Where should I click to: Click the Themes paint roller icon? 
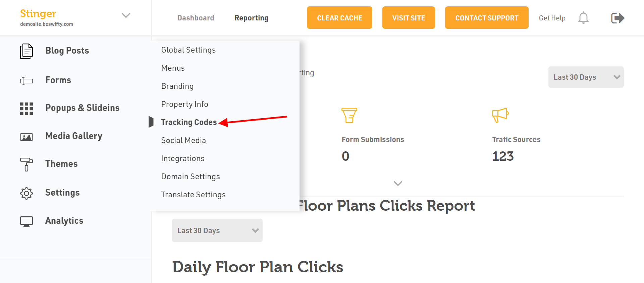26,164
